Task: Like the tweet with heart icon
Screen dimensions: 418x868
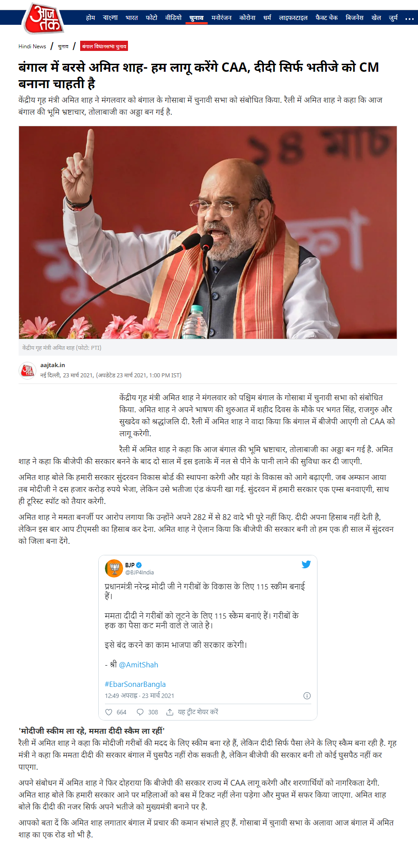Action: pyautogui.click(x=109, y=712)
